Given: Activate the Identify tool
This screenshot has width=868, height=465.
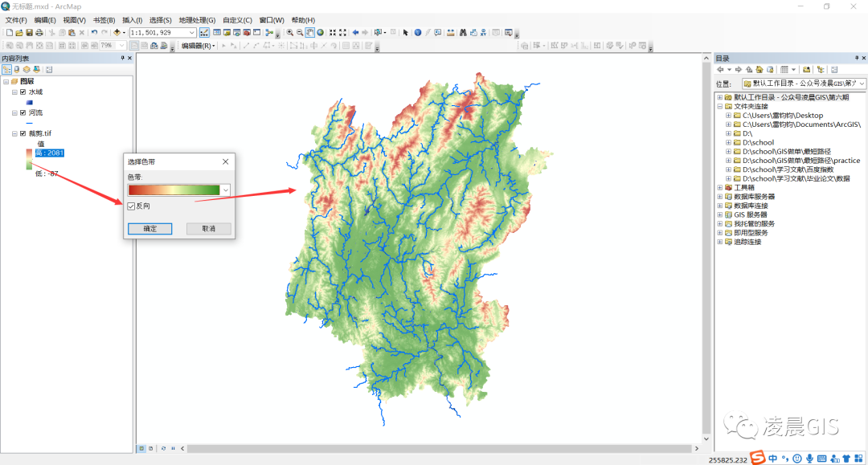Looking at the screenshot, I should pyautogui.click(x=418, y=33).
